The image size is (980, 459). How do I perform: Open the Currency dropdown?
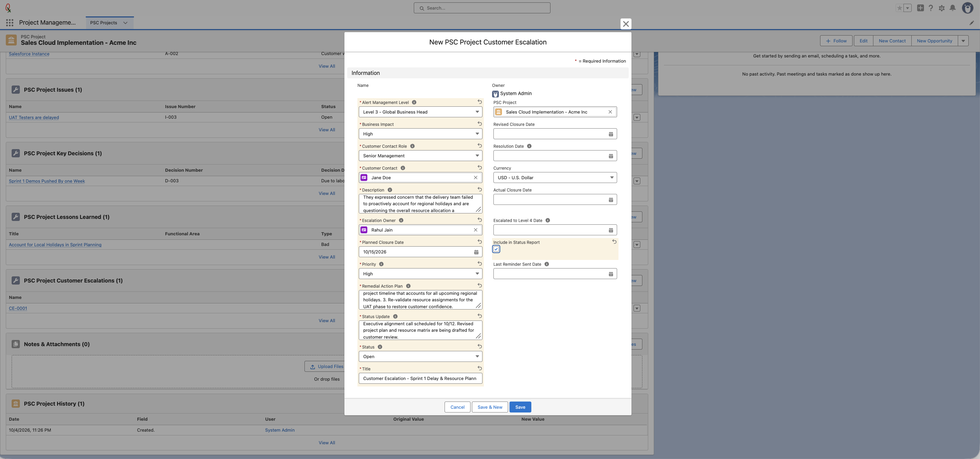(x=555, y=178)
